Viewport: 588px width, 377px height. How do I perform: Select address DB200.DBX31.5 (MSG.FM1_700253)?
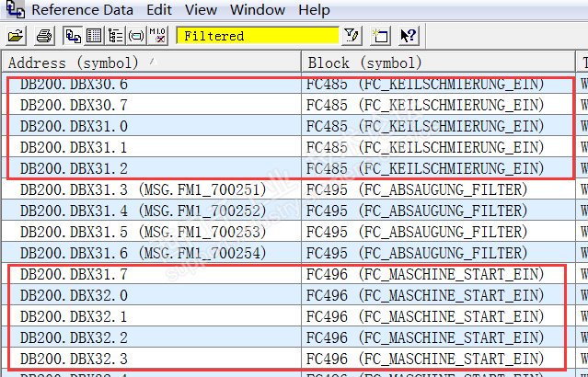click(143, 232)
